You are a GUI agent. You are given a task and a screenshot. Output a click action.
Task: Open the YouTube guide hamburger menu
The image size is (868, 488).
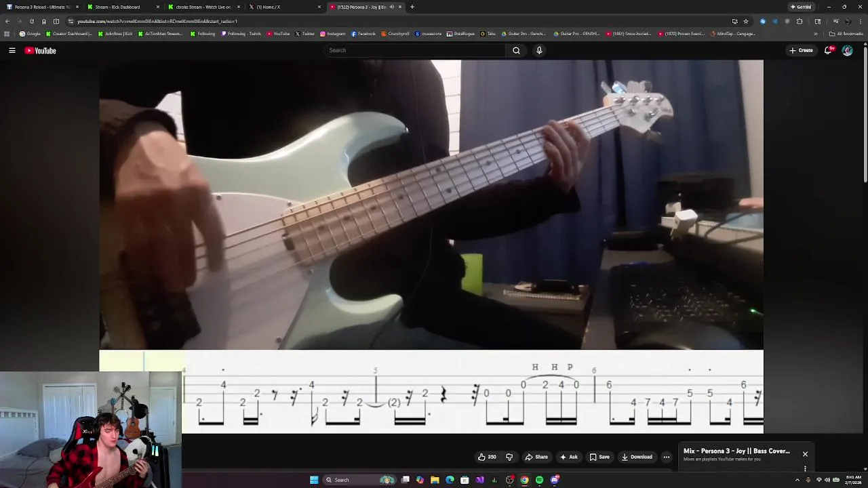coord(12,50)
